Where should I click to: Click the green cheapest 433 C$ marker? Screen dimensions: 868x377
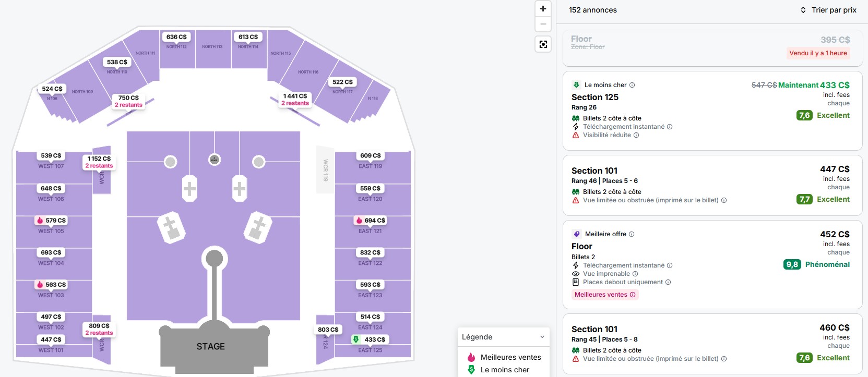pyautogui.click(x=370, y=339)
